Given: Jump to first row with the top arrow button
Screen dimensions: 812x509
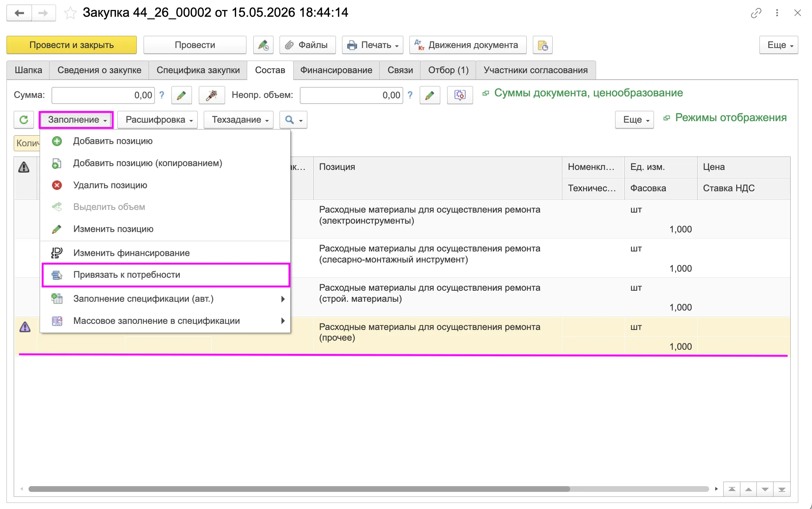Looking at the screenshot, I should point(732,489).
